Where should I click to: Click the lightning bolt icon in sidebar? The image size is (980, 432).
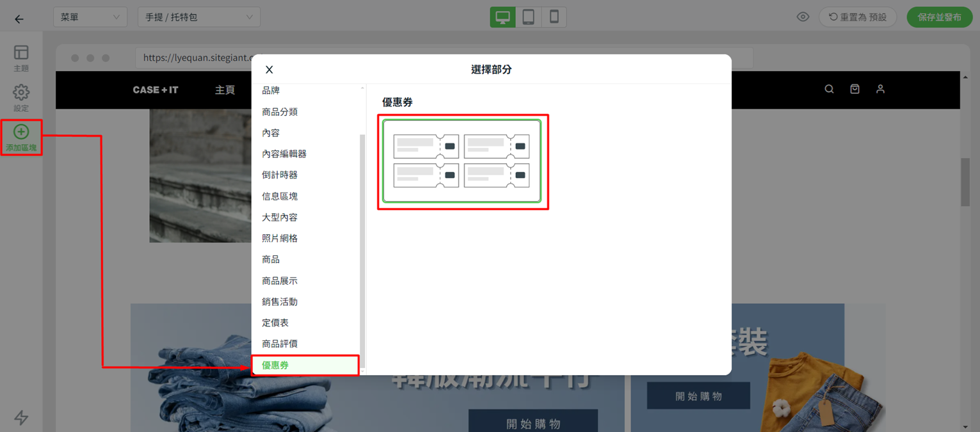point(21,417)
